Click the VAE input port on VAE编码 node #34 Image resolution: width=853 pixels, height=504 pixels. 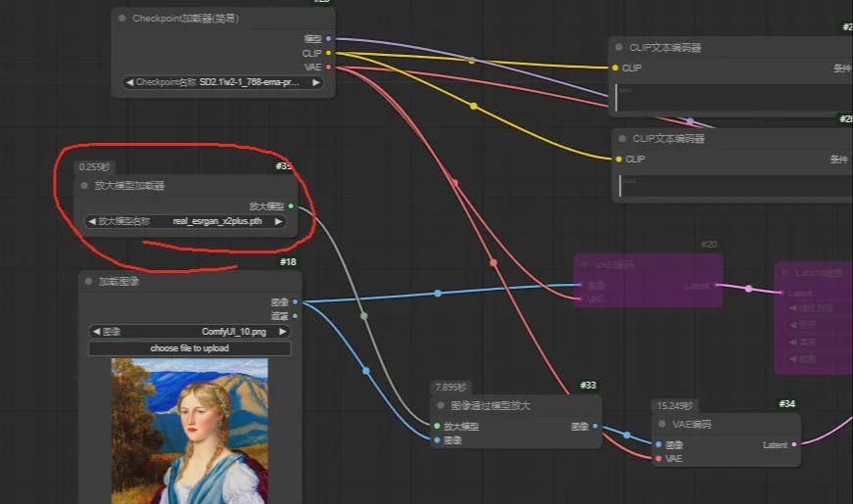(x=658, y=458)
